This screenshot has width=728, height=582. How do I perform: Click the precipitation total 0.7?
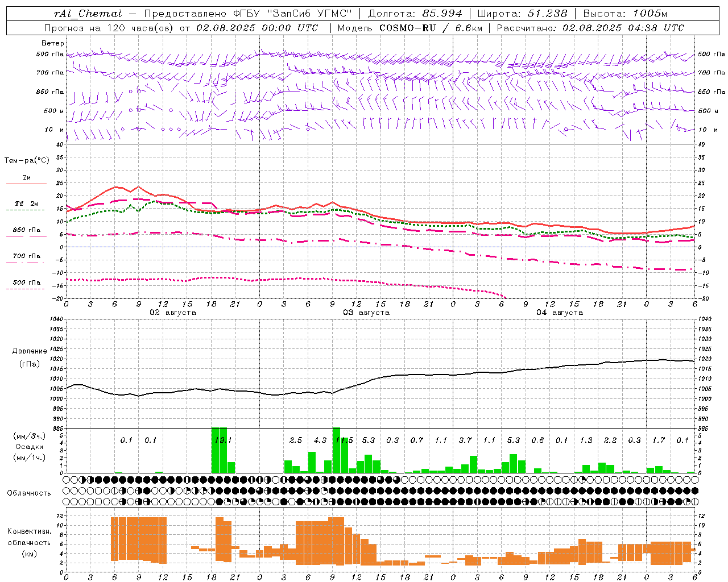[x=417, y=440]
